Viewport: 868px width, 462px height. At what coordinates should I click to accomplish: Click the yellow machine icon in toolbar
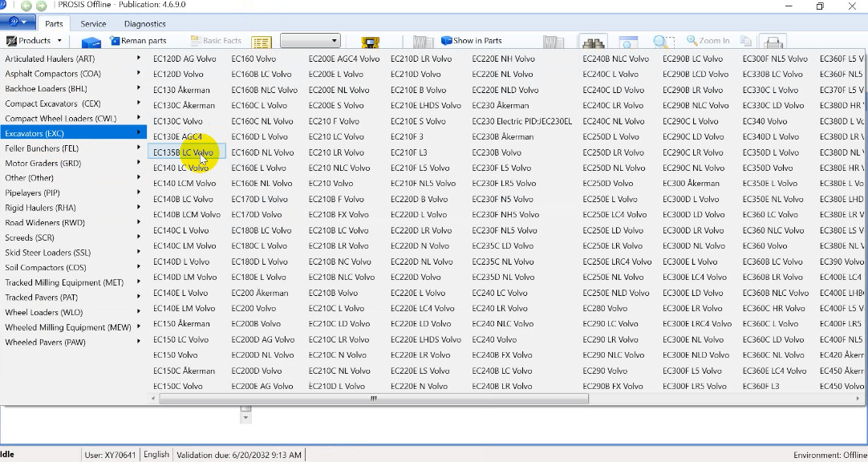[x=370, y=43]
